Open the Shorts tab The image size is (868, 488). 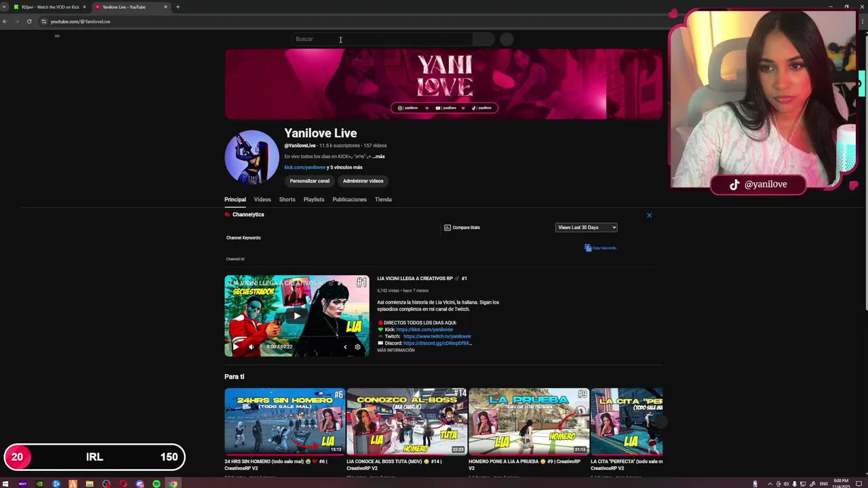coord(287,199)
